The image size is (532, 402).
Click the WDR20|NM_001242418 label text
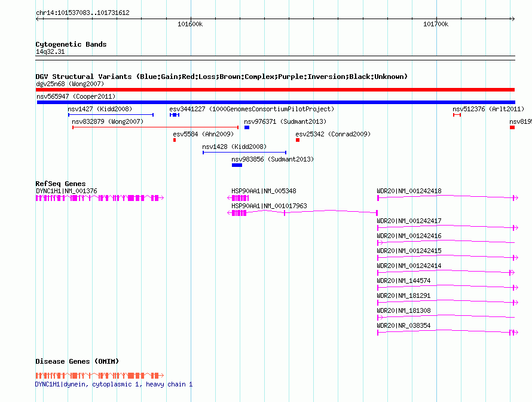(409, 191)
